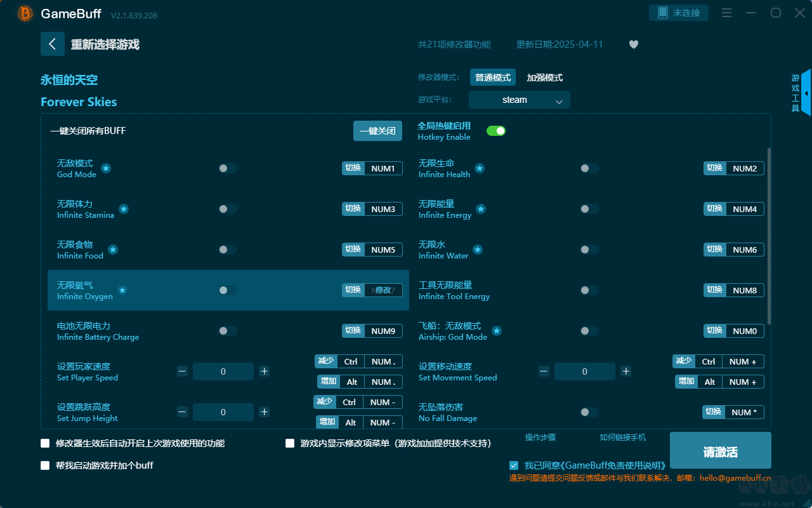Disable the global Hotkey Enable switch
Viewport: 812px width, 508px height.
click(495, 131)
